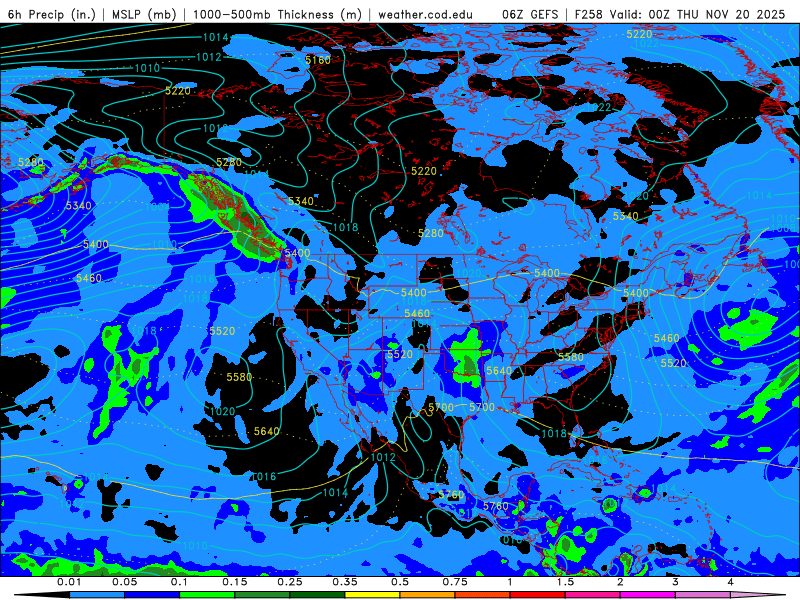This screenshot has width=800, height=600.
Task: Click the 0.01 legend value
Action: click(x=69, y=582)
